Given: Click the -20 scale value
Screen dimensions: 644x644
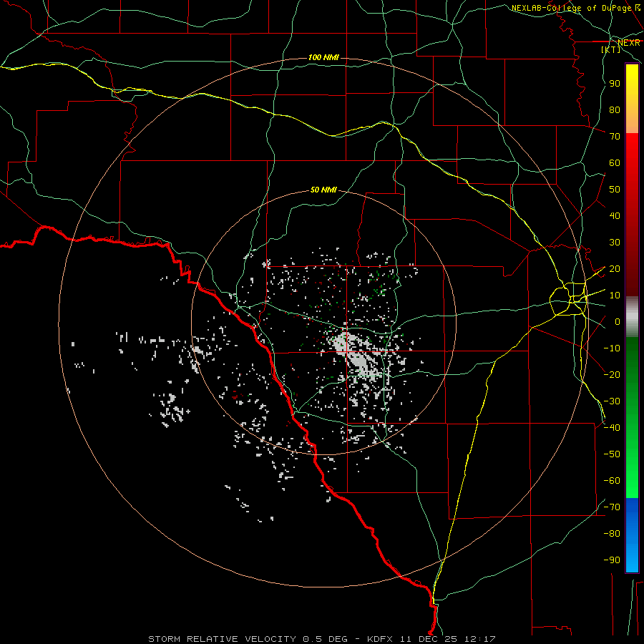Looking at the screenshot, I should click(x=612, y=375).
